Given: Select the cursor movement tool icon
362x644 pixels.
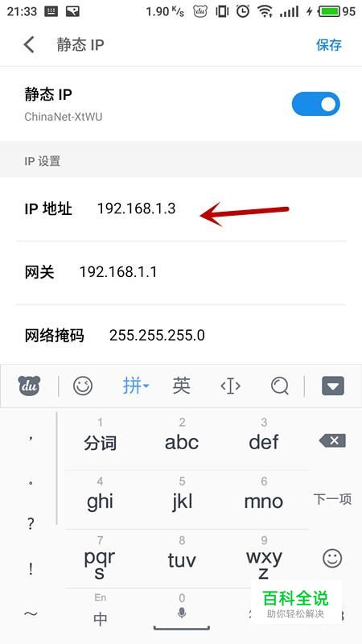Looking at the screenshot, I should 230,386.
